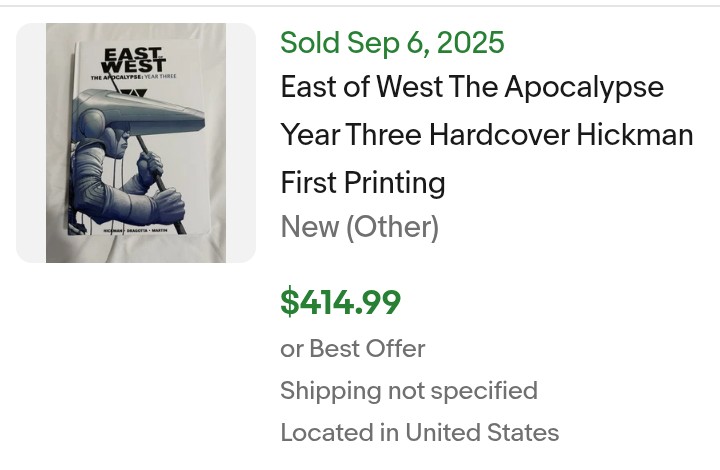The image size is (720, 470).
Task: Click the 'Year Three Hardcover Hickman' title line
Action: (487, 135)
